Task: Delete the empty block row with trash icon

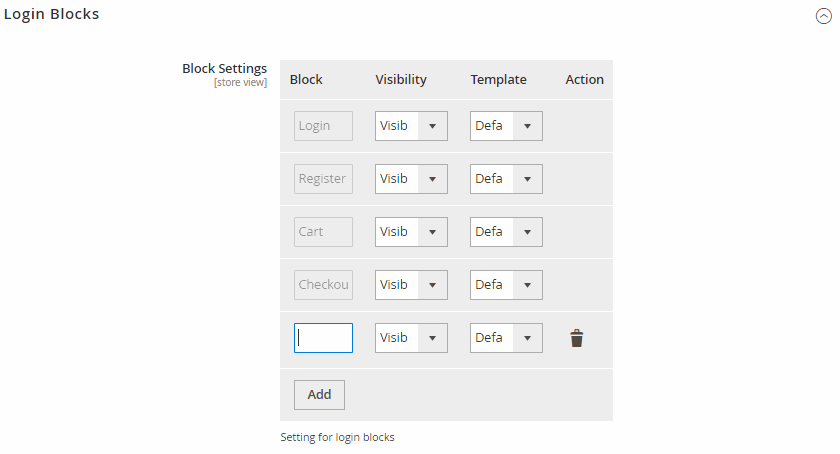Action: [x=576, y=338]
